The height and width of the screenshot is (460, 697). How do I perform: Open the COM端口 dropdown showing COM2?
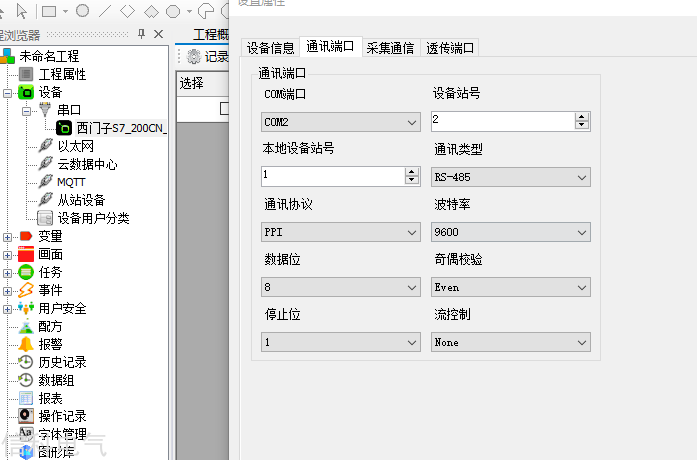(x=341, y=122)
